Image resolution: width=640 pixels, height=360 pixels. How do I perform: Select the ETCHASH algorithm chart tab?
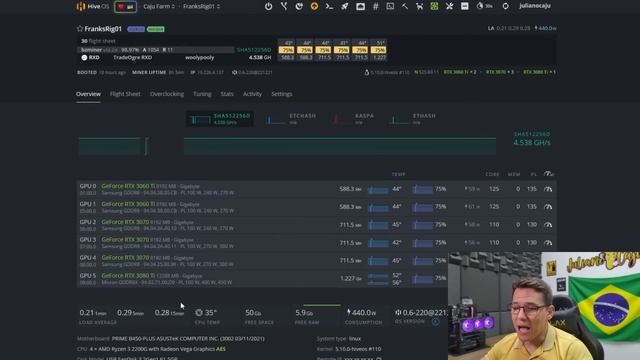pyautogui.click(x=291, y=119)
